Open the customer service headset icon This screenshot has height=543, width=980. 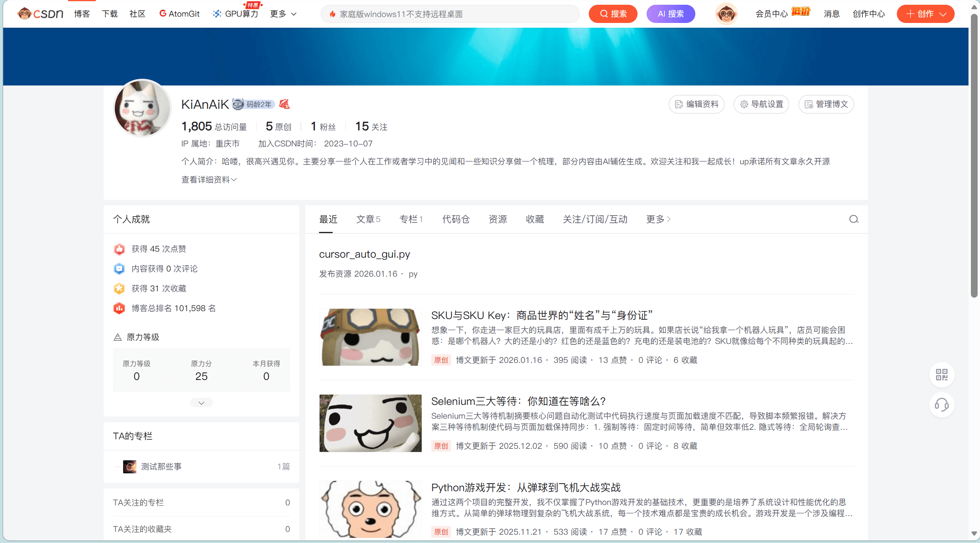942,404
